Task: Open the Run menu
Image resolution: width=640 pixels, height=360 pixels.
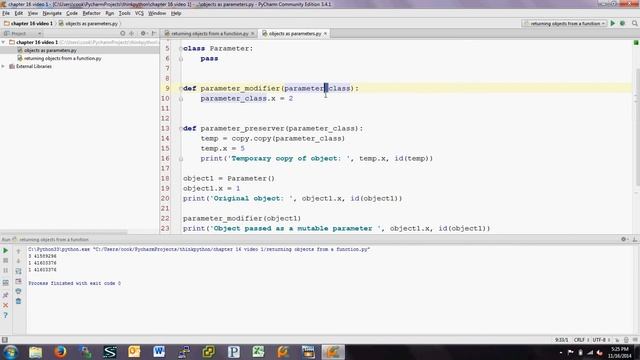Action: coord(109,13)
